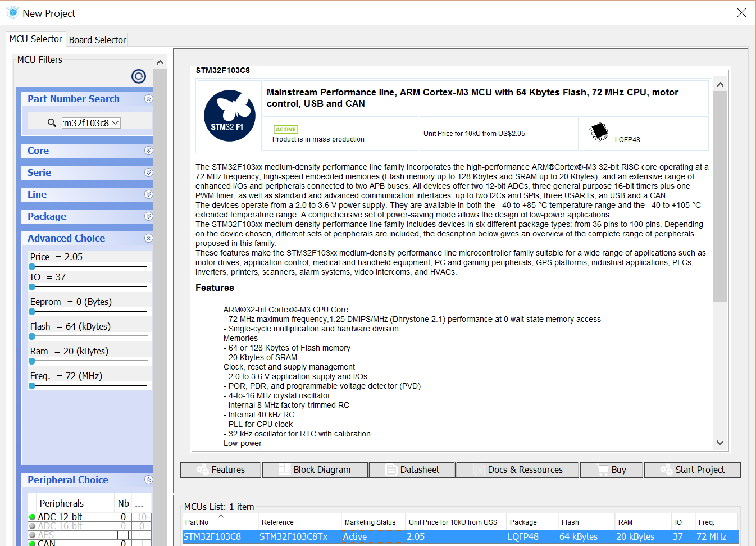Viewport: 756px width, 546px height.
Task: Adjust the Ram slider handle
Action: [32, 361]
